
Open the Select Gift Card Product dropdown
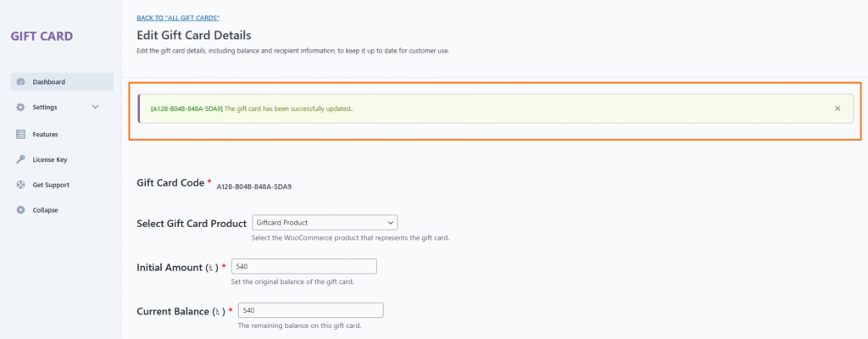point(325,223)
